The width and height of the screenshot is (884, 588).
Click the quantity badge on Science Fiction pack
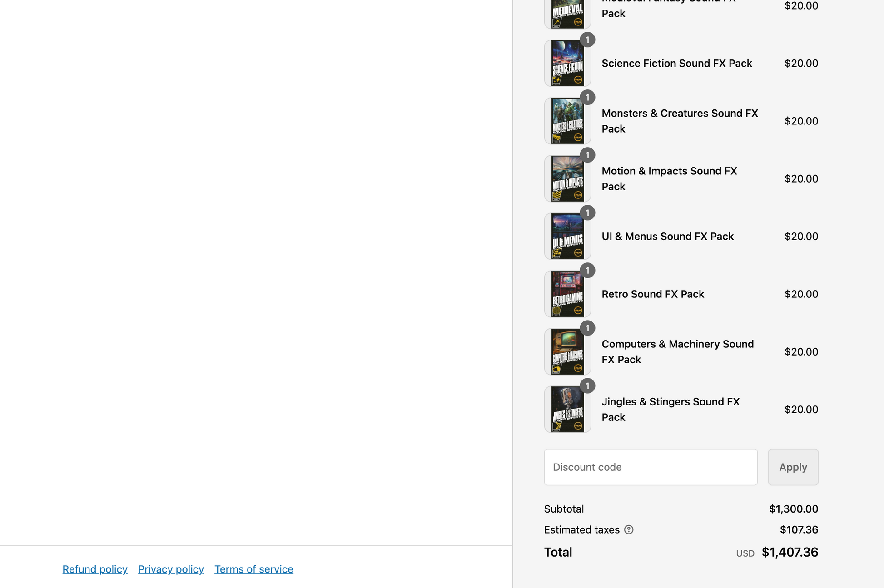(x=587, y=40)
